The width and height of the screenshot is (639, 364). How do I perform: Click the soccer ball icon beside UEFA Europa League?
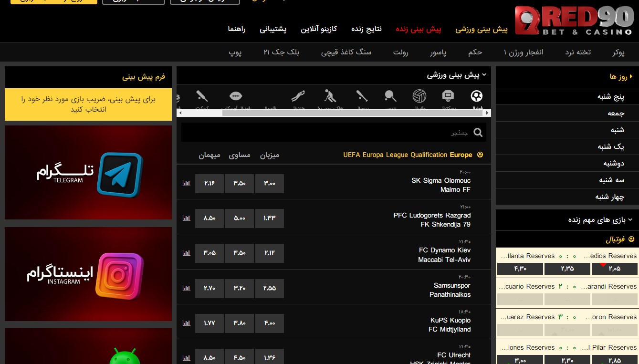point(480,155)
